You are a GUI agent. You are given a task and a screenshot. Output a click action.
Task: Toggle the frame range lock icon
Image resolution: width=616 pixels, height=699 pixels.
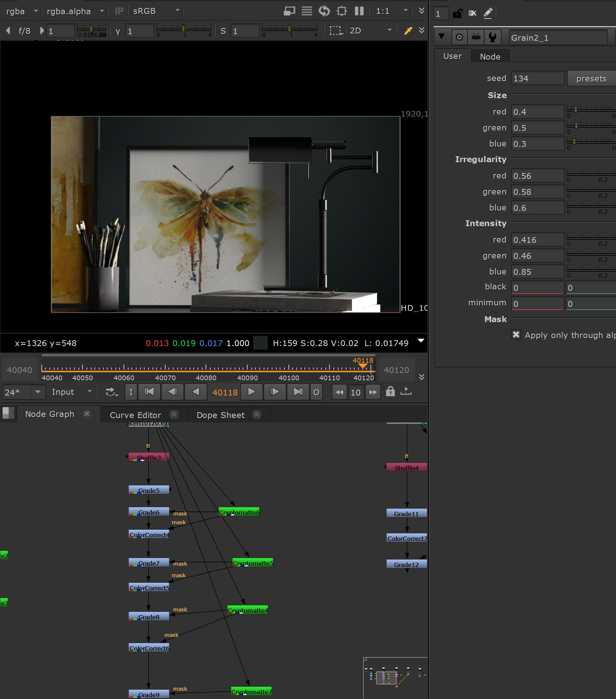(390, 391)
